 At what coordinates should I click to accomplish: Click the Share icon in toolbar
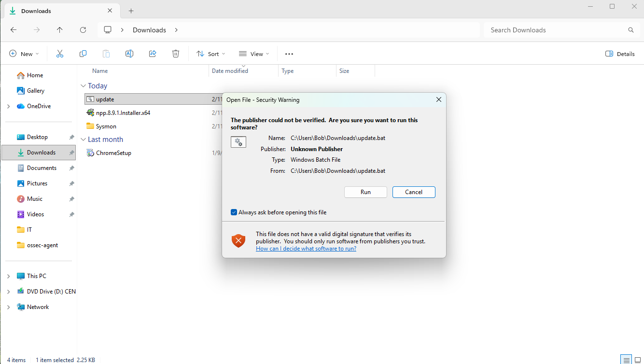(153, 54)
